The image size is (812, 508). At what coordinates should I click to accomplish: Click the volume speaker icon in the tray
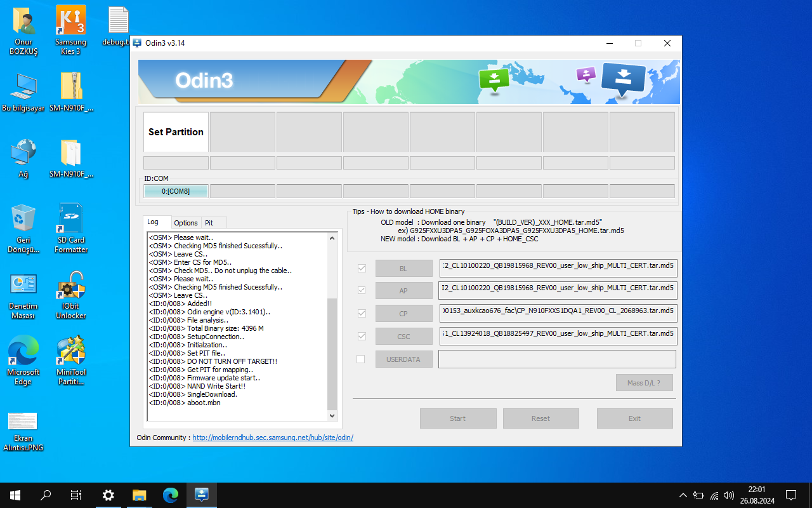(729, 495)
